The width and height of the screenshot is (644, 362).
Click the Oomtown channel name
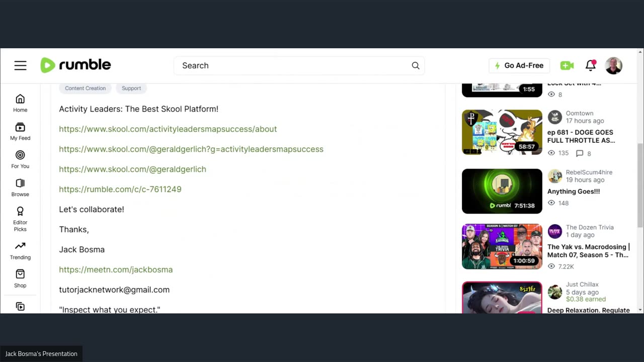point(580,113)
